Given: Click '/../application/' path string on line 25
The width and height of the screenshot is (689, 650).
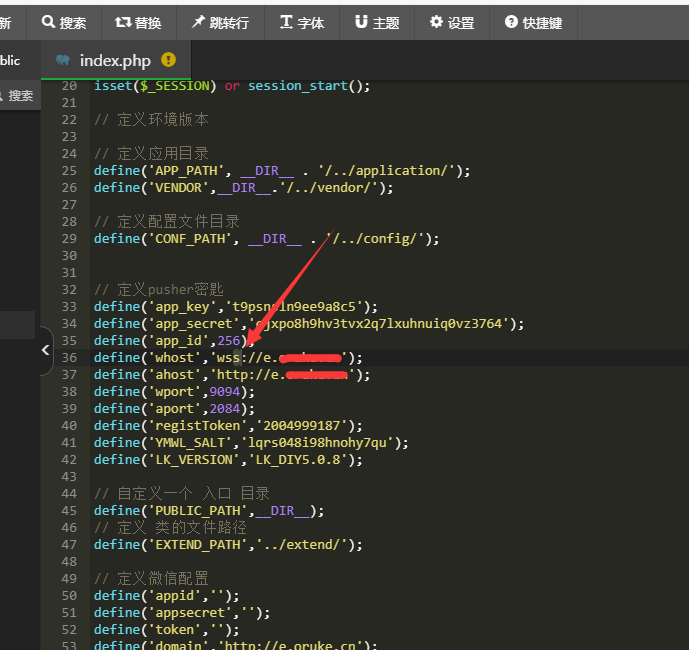Looking at the screenshot, I should tap(388, 171).
